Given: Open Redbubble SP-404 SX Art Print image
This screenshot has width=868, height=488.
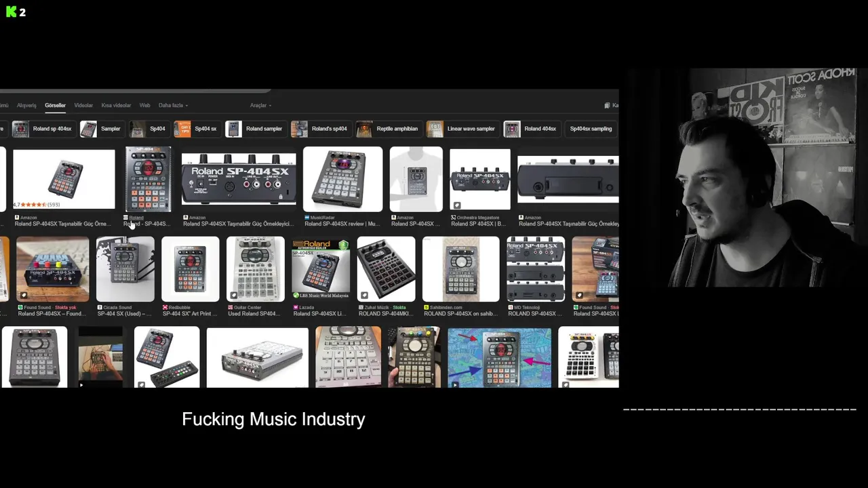Looking at the screenshot, I should 191,269.
